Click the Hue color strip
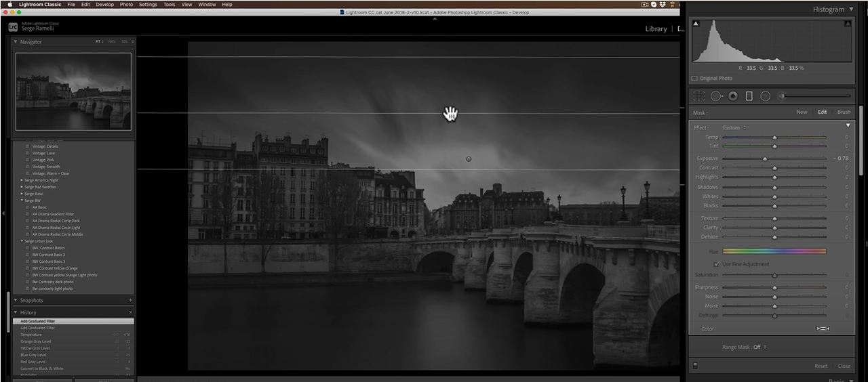The height and width of the screenshot is (382, 868). click(774, 251)
